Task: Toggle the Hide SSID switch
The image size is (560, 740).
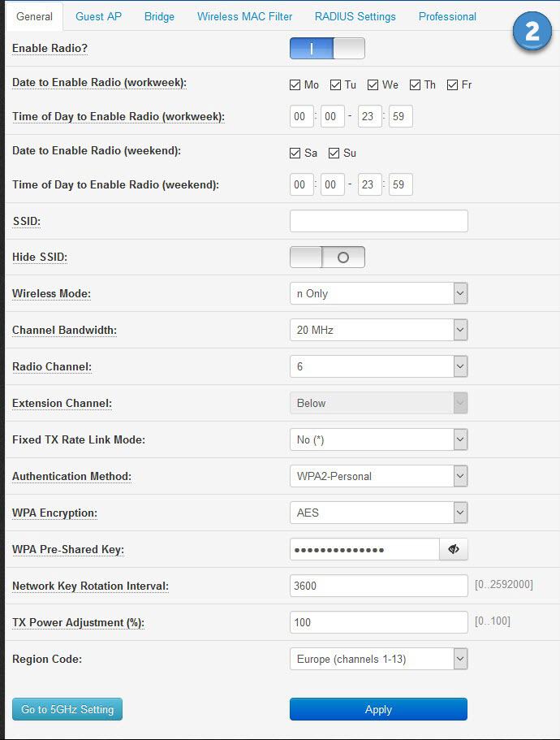Action: (327, 257)
